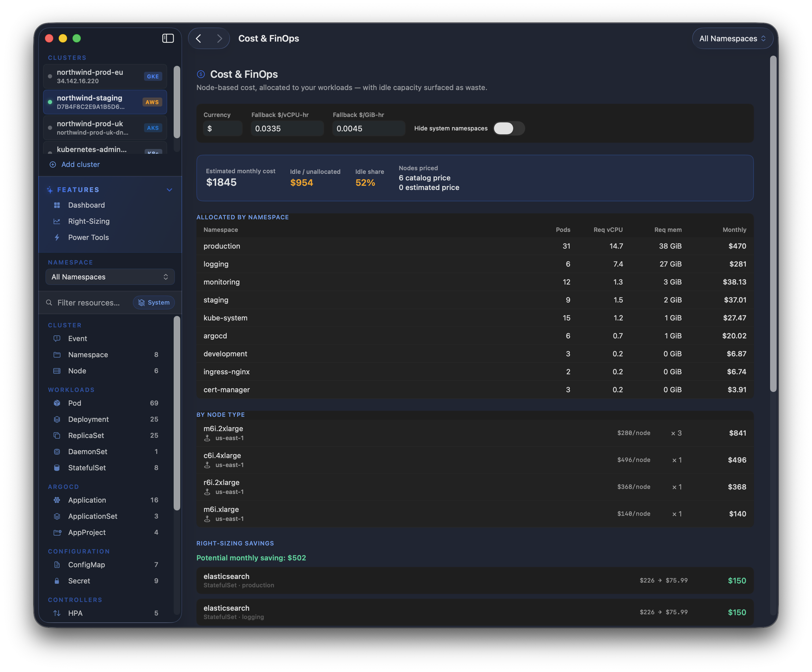Click the ReplicaSet copy icon
Viewport: 812px width, 672px height.
coord(57,436)
